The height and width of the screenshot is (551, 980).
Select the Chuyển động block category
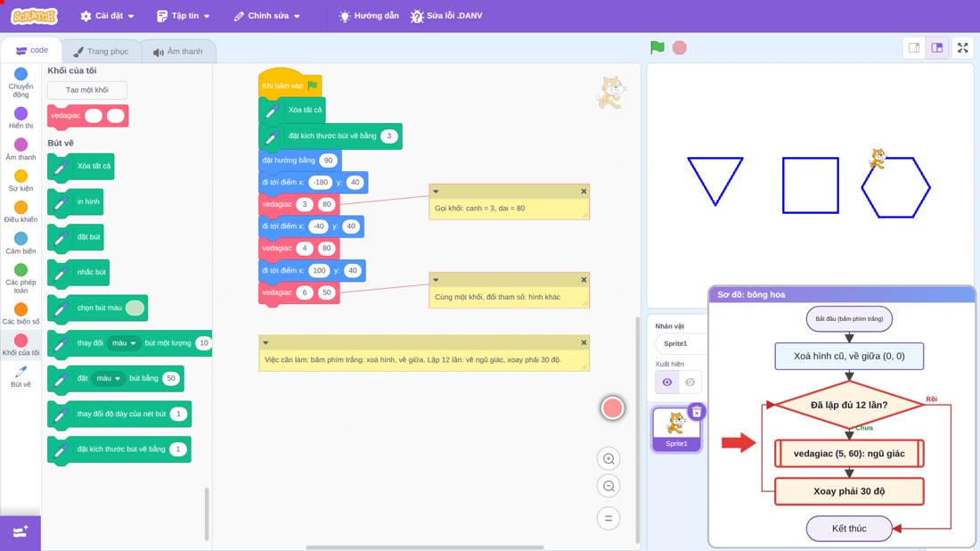pyautogui.click(x=20, y=83)
